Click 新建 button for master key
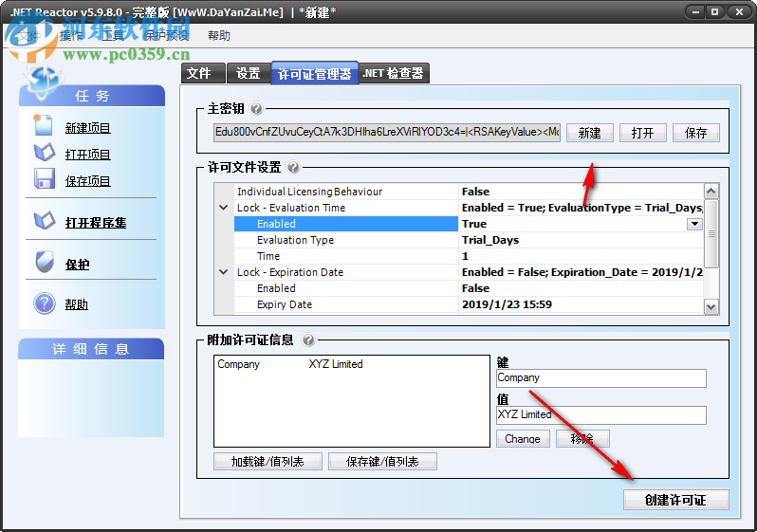The height and width of the screenshot is (532, 757). (589, 133)
